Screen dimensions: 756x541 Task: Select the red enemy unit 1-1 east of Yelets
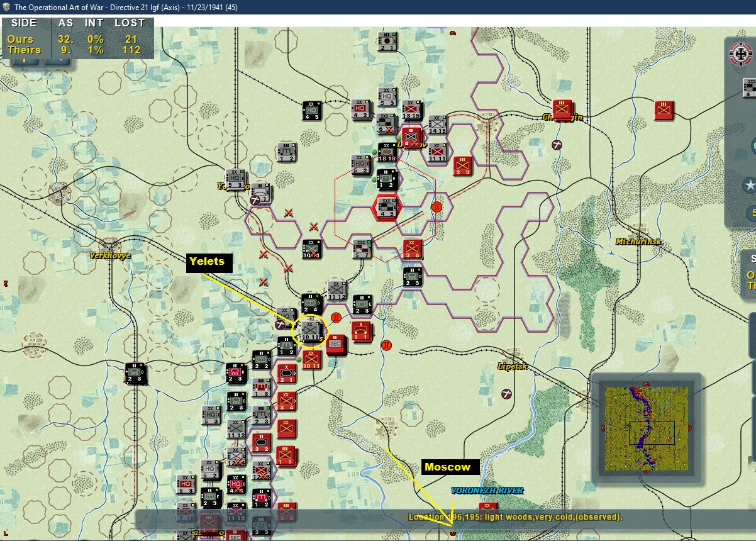click(362, 331)
